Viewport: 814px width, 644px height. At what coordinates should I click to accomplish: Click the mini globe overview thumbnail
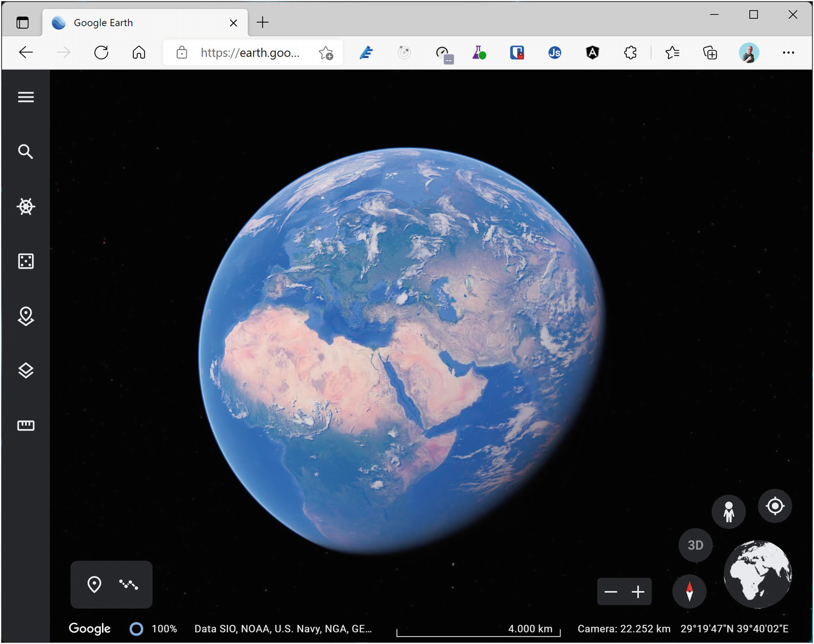click(x=758, y=574)
